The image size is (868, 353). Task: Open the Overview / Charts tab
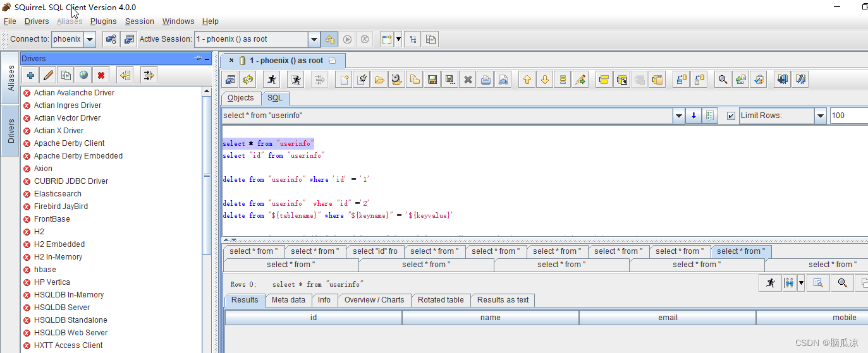[374, 300]
